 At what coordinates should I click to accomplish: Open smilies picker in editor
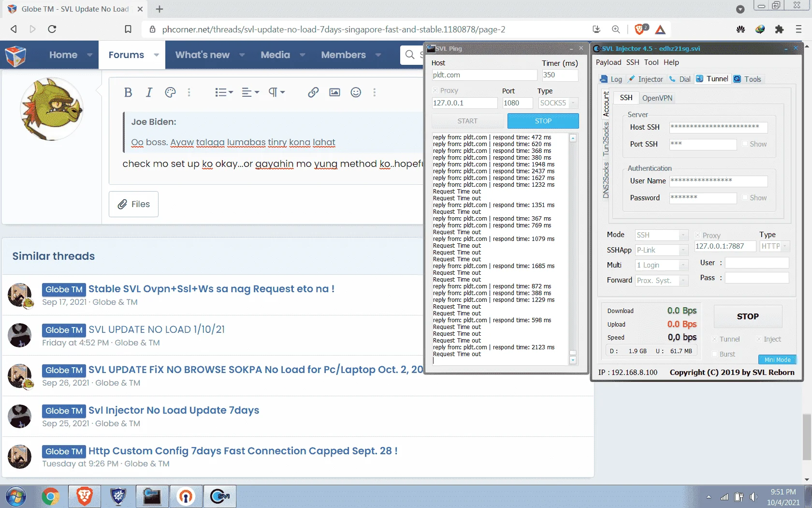[356, 92]
